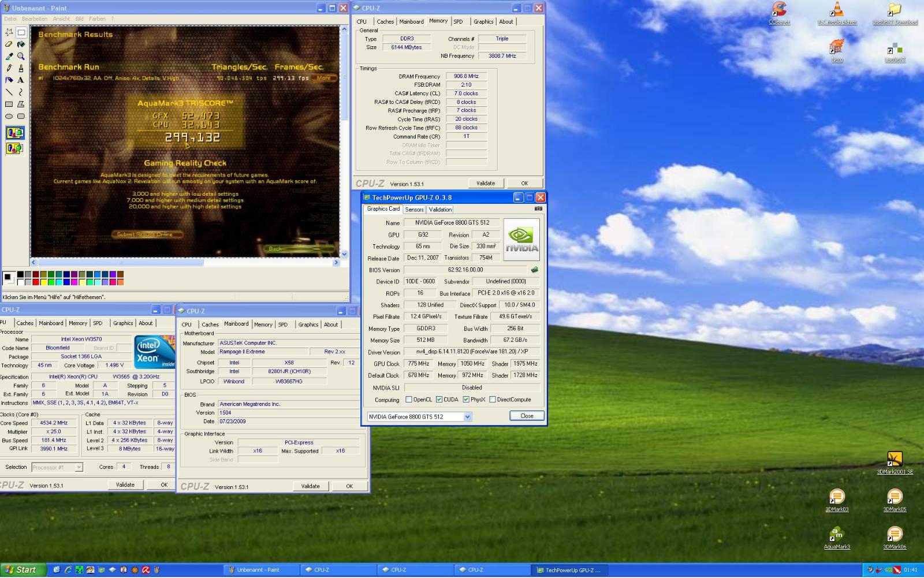Switch to Sensors tab in GPU-Z

tap(414, 210)
